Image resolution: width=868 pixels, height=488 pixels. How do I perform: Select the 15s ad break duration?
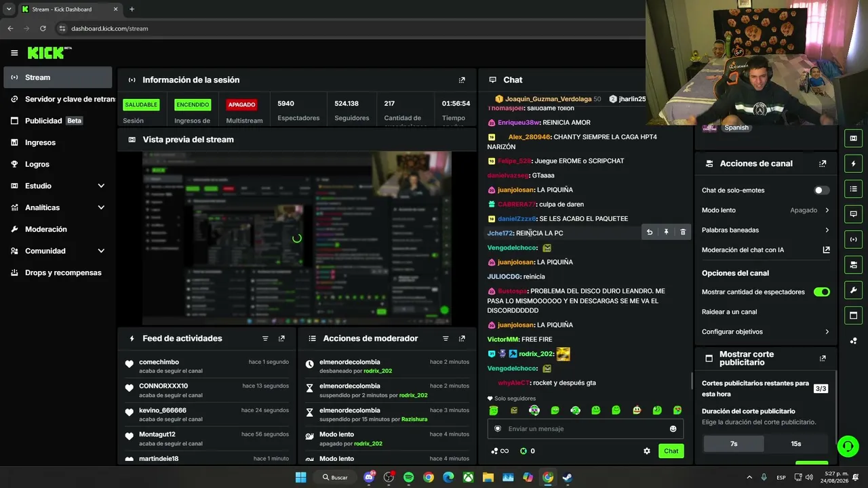796,444
